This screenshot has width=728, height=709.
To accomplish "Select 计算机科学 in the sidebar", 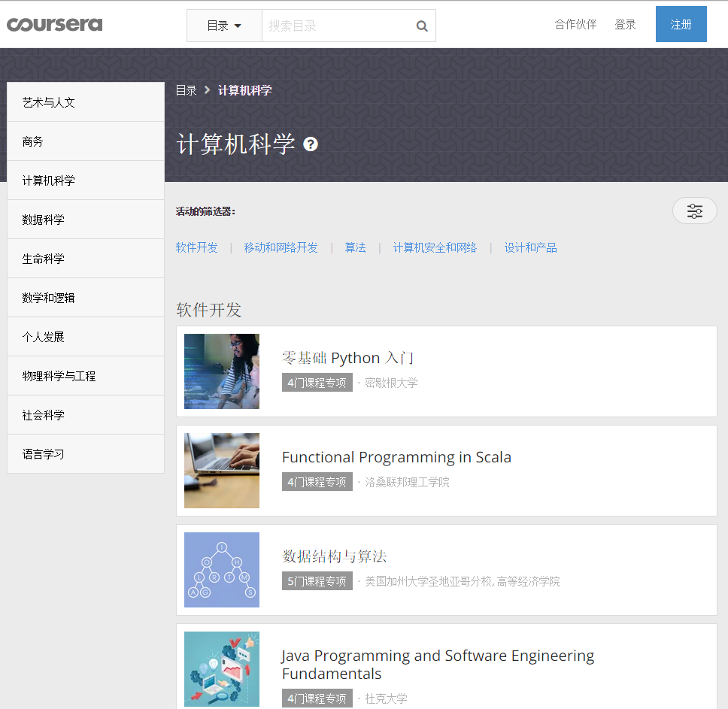I will coord(86,180).
